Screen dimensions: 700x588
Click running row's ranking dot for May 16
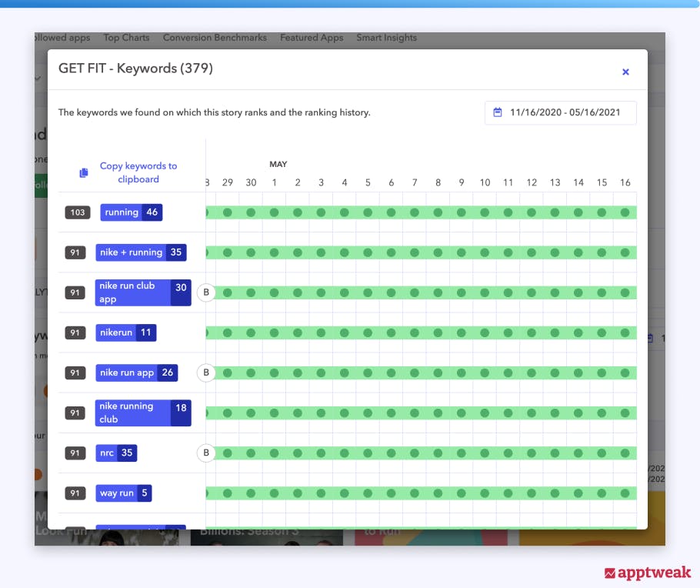click(x=625, y=212)
